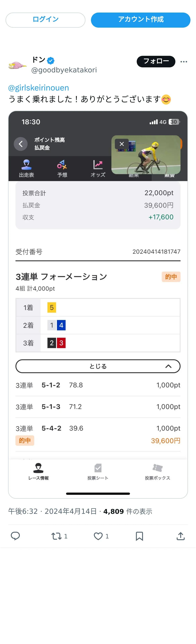Viewport: 196px width, 644px height.
Task: Follow ドン with the フォロー button
Action: [x=156, y=61]
